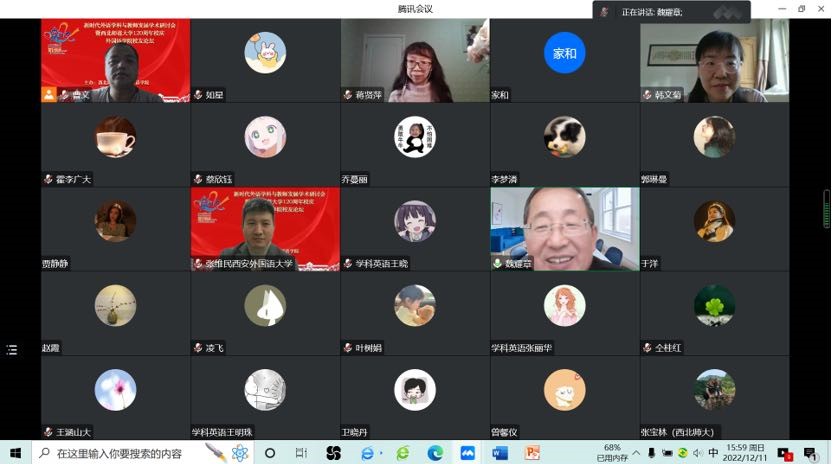Click the 正在讲话 speaking indicator text
This screenshot has width=838, height=464.
652,12
